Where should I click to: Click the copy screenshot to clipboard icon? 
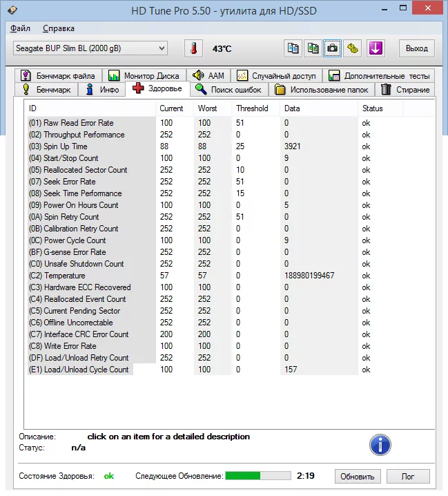pyautogui.click(x=313, y=49)
